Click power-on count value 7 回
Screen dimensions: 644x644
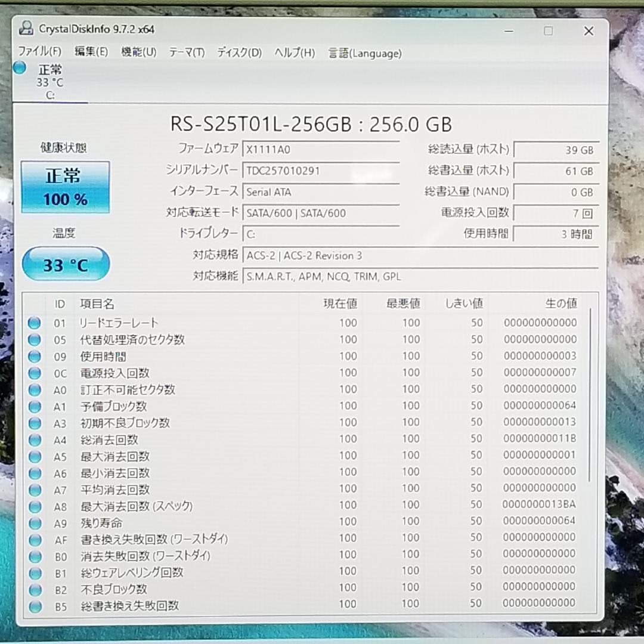[x=556, y=213]
